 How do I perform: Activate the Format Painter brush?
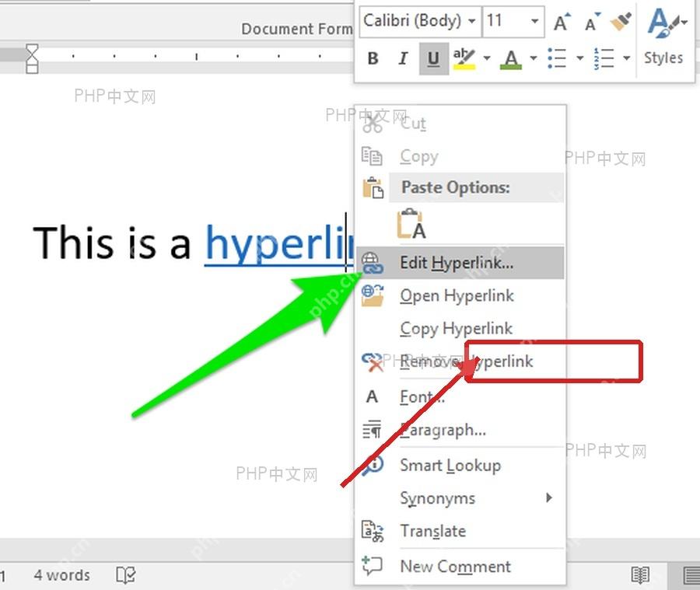pyautogui.click(x=621, y=21)
